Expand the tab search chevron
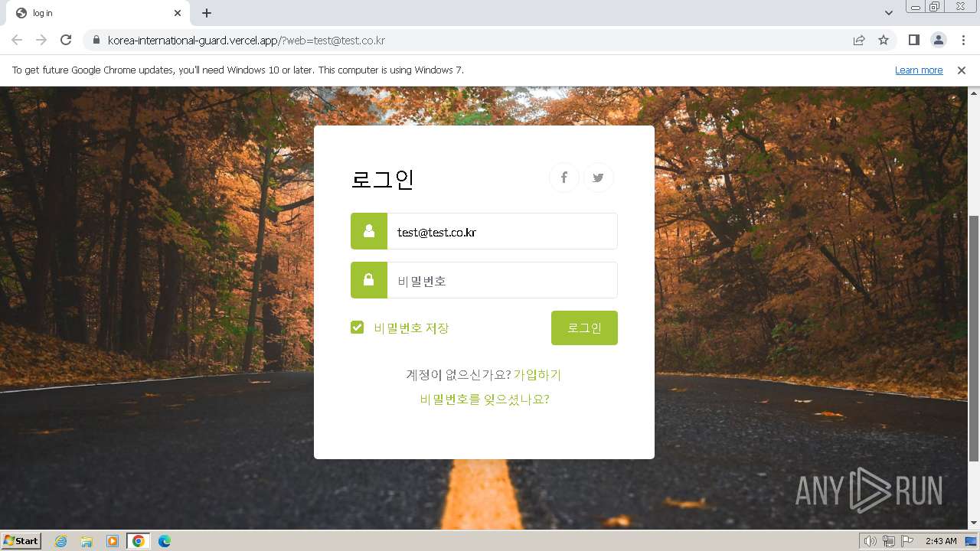Image resolution: width=980 pixels, height=551 pixels. pos(889,13)
